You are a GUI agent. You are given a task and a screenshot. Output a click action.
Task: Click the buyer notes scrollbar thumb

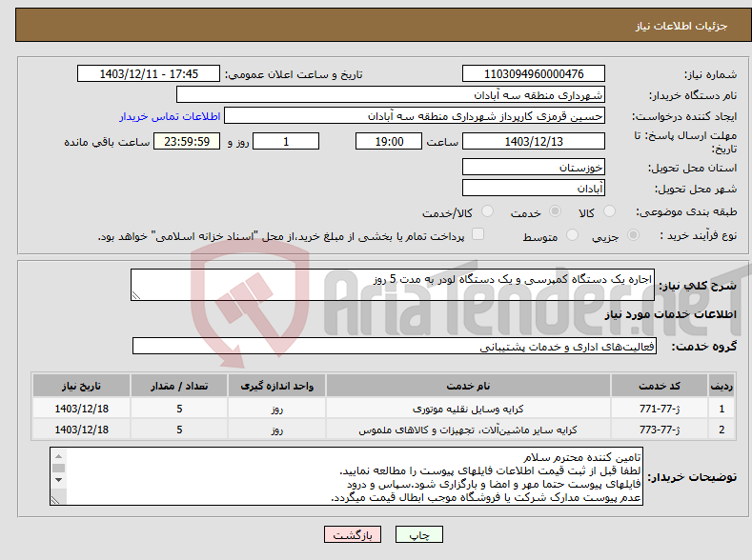58,468
